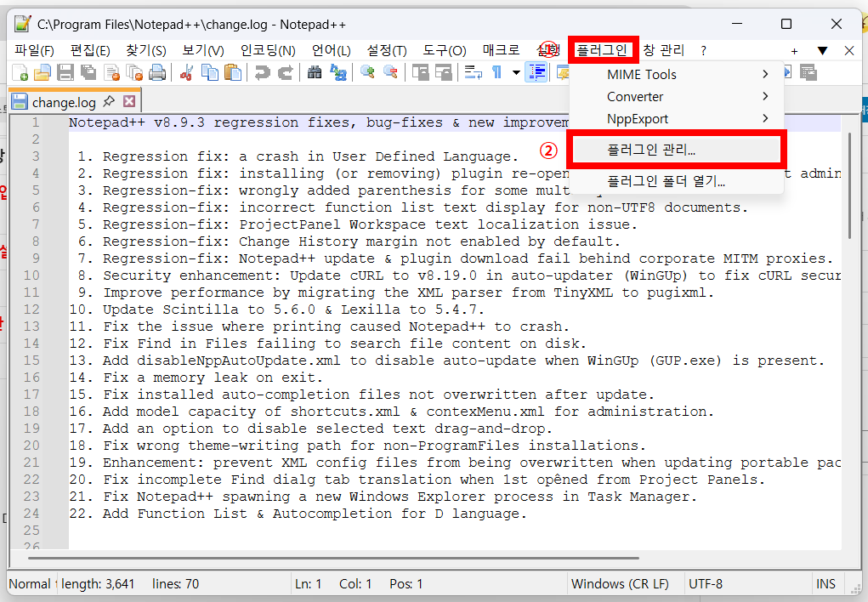Close current document with menu bar X

[849, 51]
